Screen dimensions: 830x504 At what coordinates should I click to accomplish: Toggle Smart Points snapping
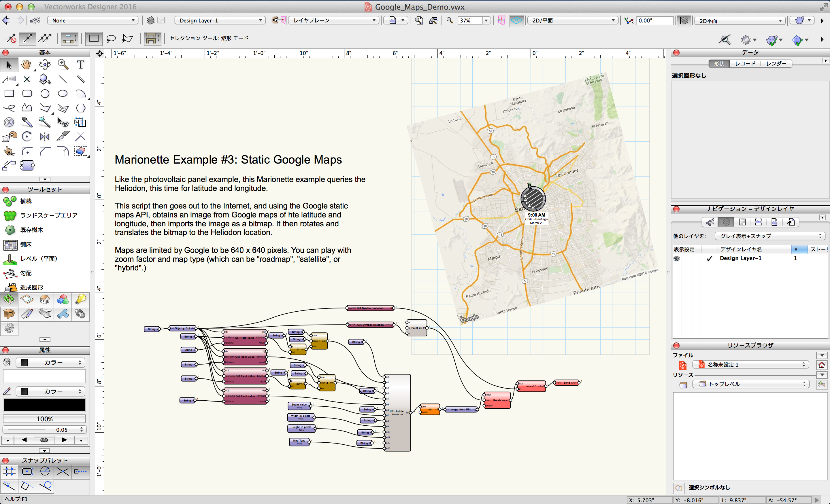click(80, 471)
